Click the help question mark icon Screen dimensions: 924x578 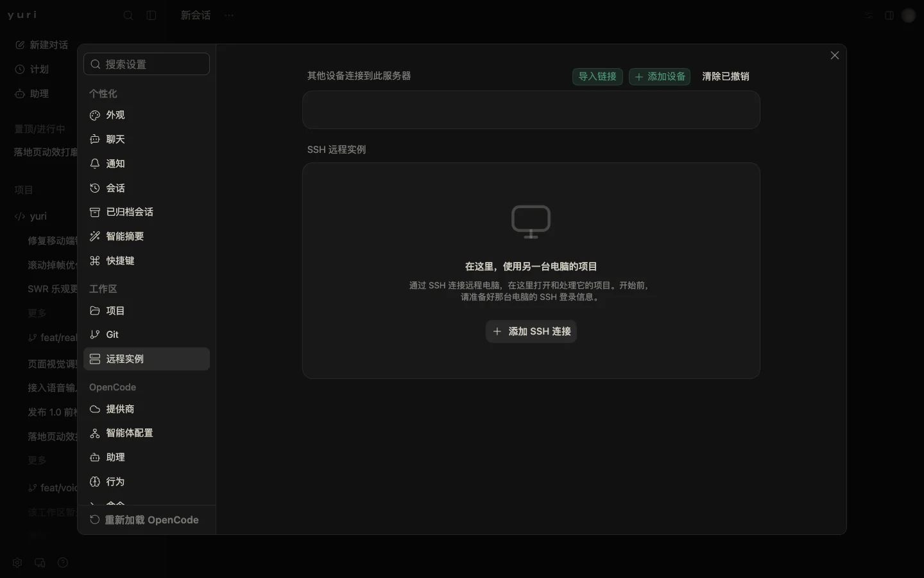tap(63, 563)
